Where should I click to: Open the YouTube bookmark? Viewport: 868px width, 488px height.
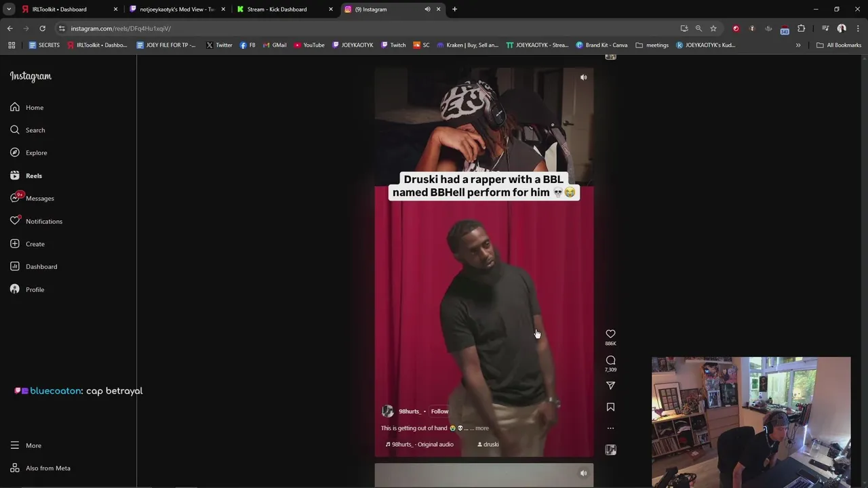tap(309, 45)
